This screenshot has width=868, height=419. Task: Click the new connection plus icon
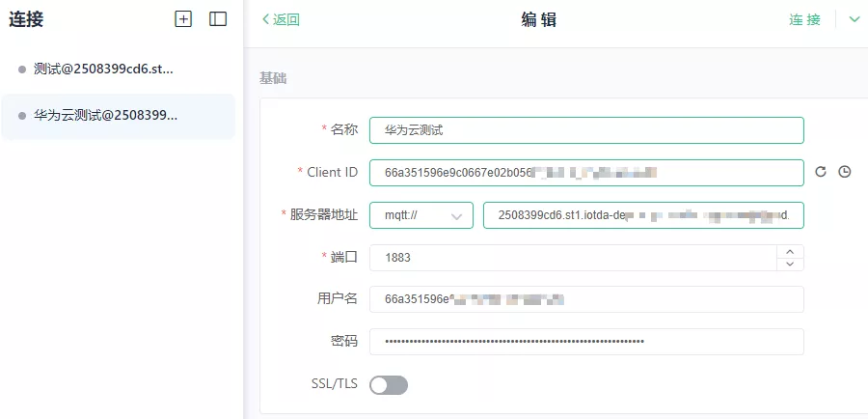pyautogui.click(x=183, y=18)
